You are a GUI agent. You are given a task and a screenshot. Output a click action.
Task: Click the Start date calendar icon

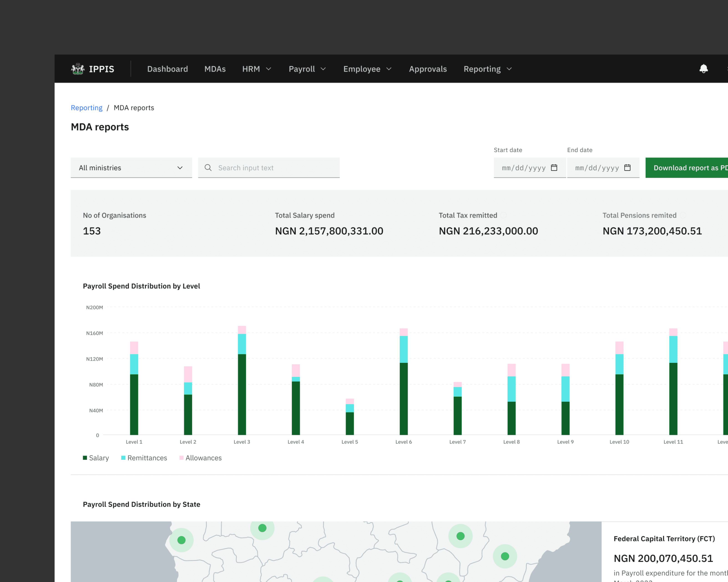(554, 168)
